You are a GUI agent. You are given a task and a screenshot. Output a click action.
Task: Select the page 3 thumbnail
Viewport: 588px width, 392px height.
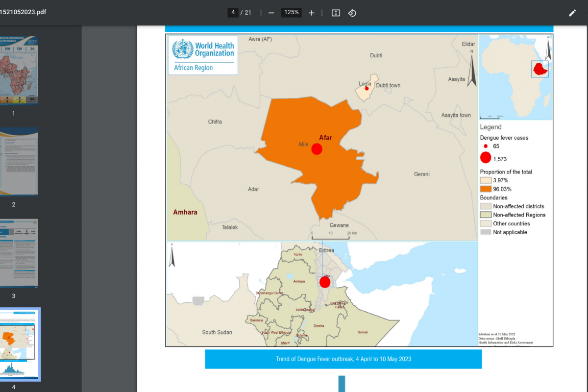20,253
